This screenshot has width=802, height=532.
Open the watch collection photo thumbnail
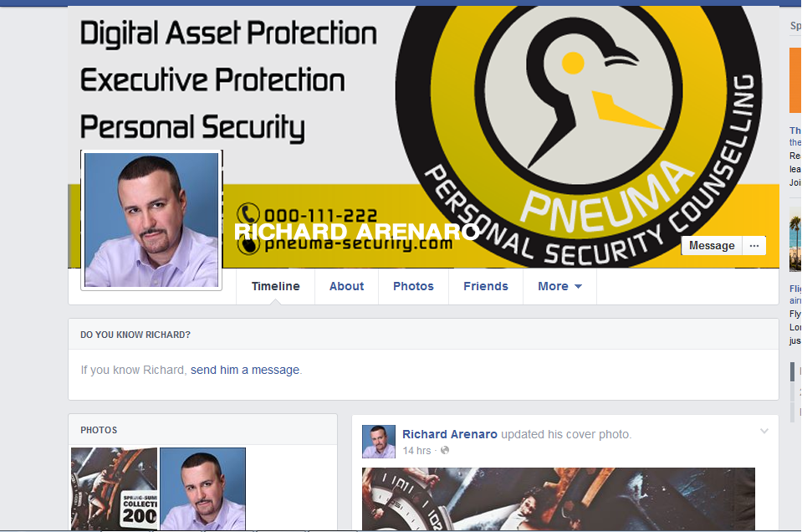click(114, 489)
